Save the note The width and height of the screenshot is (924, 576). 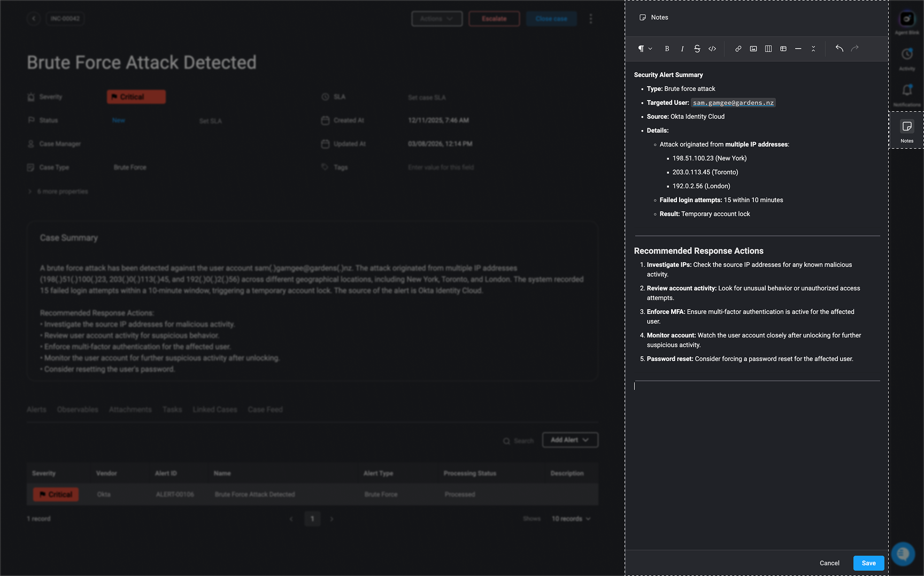(x=868, y=563)
